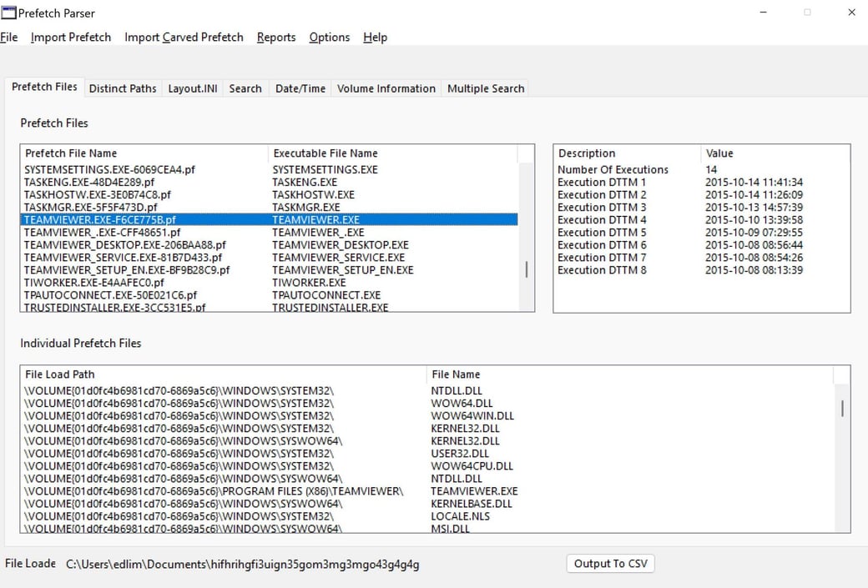
Task: Click the individual prefetch files scrollbar thumb
Action: coord(842,409)
